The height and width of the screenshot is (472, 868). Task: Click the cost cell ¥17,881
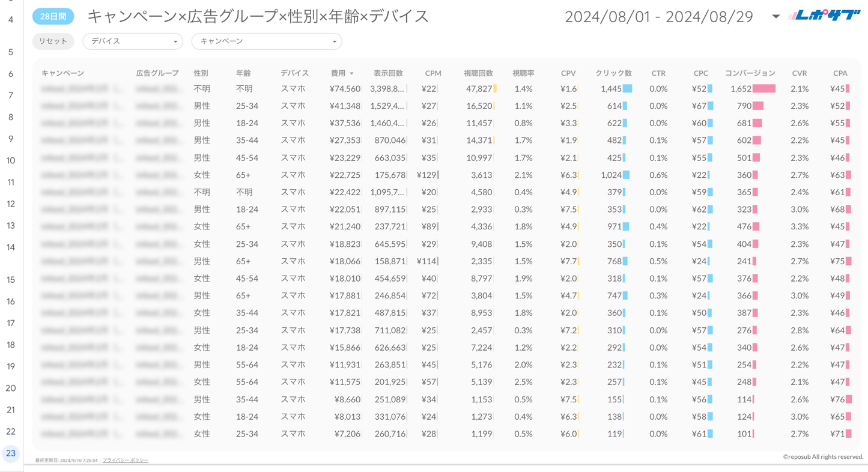coord(345,296)
